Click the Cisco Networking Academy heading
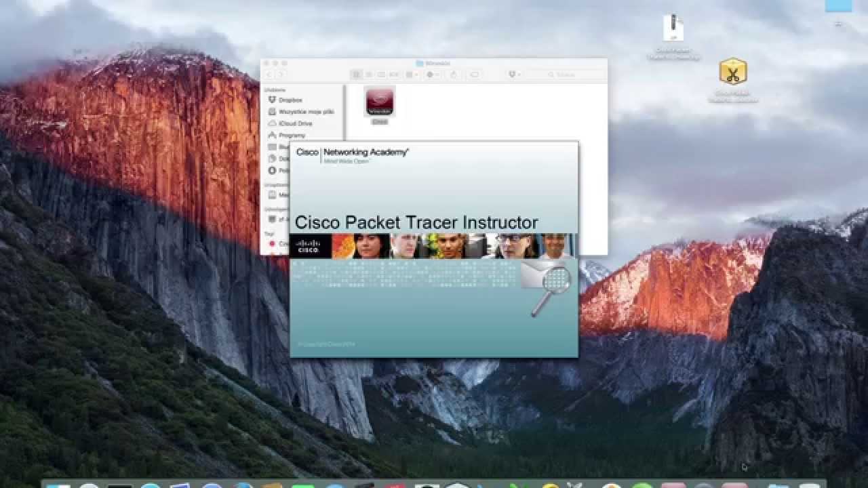The height and width of the screenshot is (488, 868). [352, 152]
